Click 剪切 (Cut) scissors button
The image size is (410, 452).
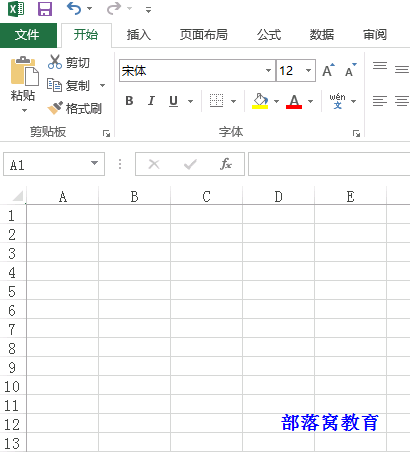(x=69, y=62)
